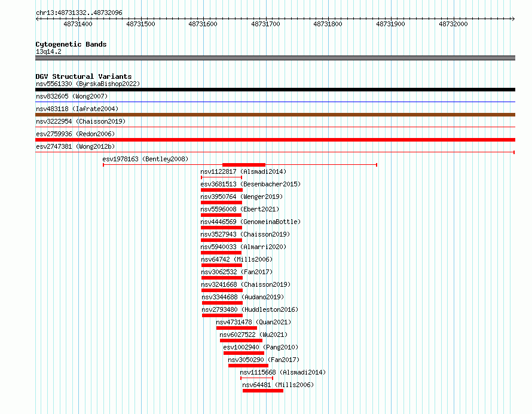Click nsv3527943 (Chaisson2019) label
This screenshot has height=414, width=532.
pos(245,234)
